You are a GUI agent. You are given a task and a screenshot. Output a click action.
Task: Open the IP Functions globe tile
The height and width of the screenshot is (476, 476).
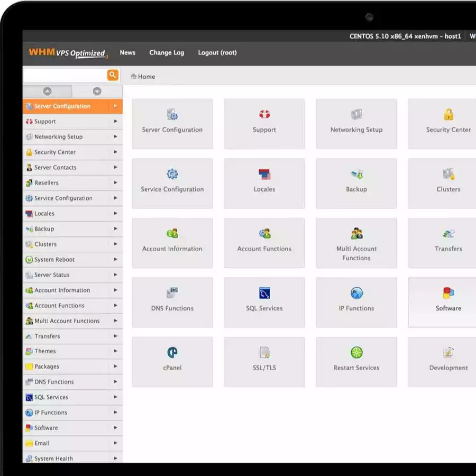pos(356,303)
